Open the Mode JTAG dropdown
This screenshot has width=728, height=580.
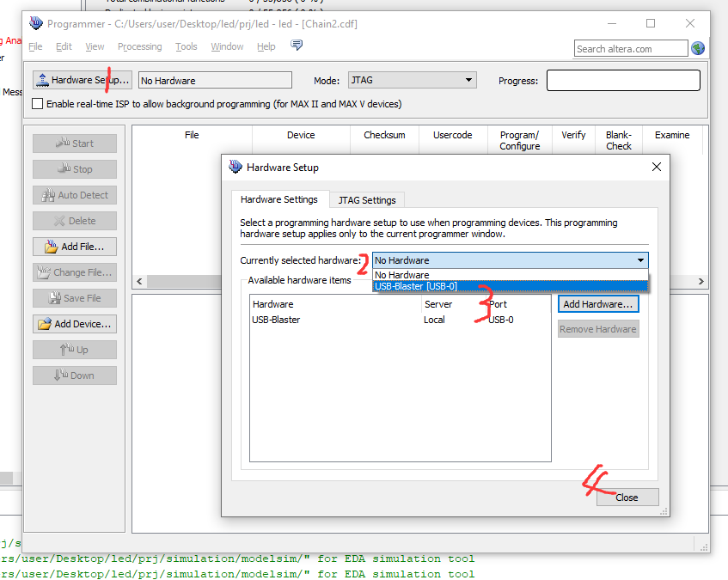click(413, 80)
